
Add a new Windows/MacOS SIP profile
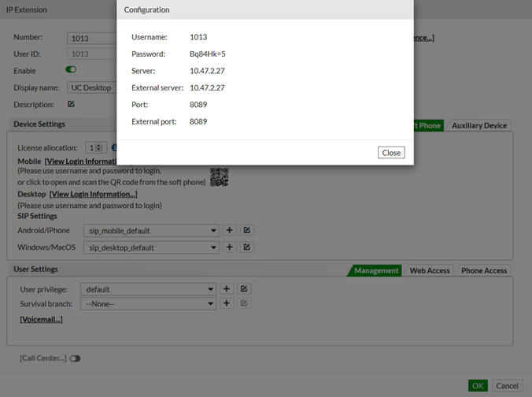click(x=229, y=247)
